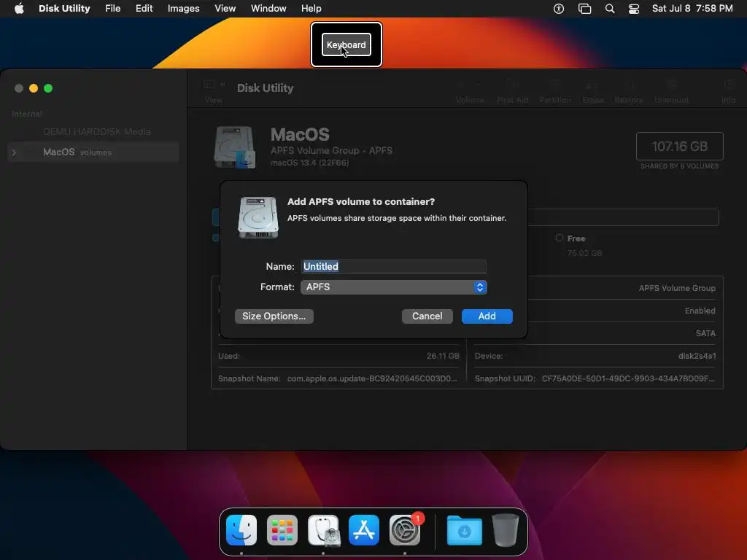Click the Erase toolbar icon

tap(592, 85)
